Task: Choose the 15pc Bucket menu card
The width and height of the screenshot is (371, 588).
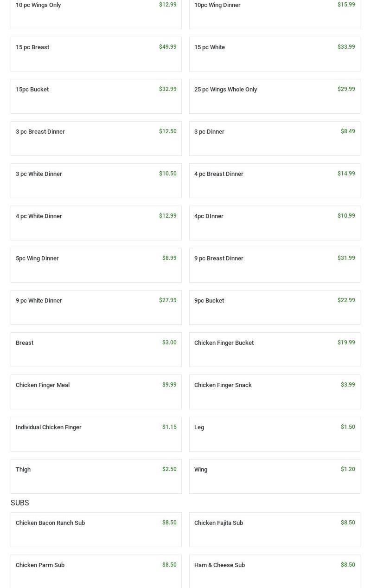Action: [96, 96]
